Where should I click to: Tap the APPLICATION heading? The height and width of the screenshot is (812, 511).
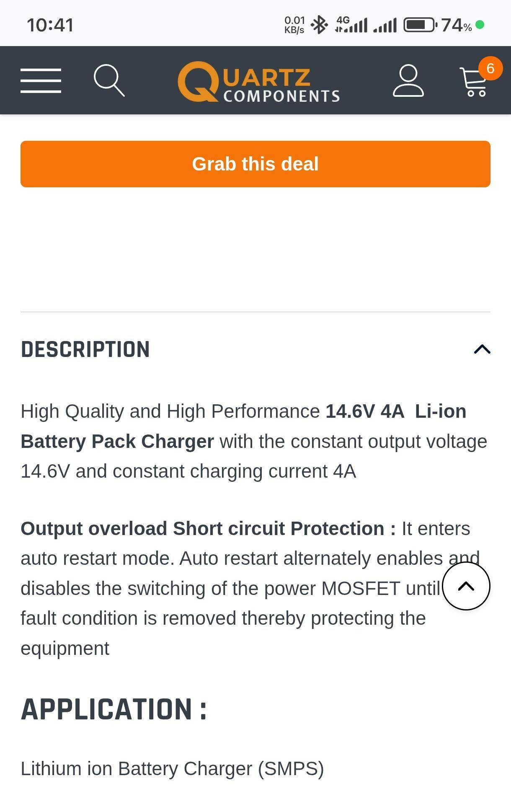pos(114,709)
